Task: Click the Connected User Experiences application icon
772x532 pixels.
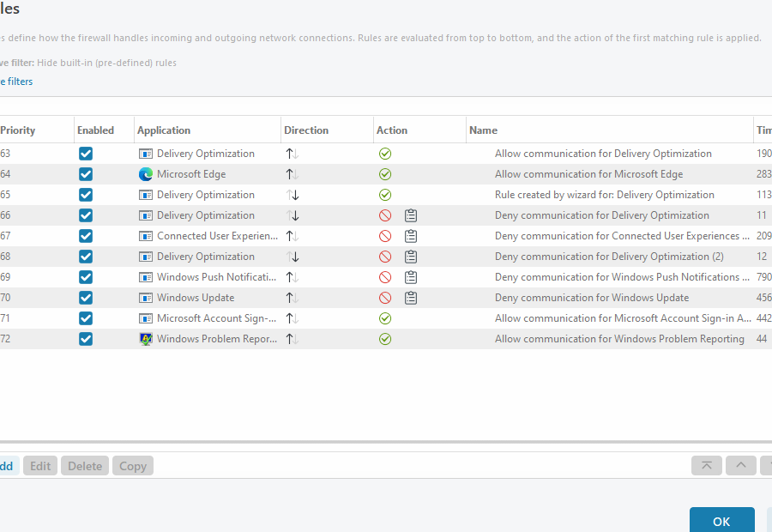Action: 146,236
